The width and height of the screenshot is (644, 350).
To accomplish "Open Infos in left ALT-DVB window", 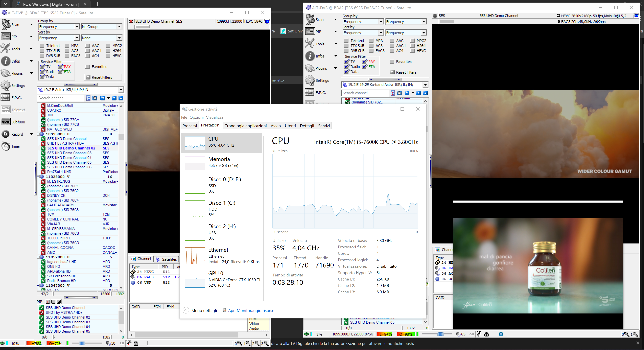I will (10, 61).
